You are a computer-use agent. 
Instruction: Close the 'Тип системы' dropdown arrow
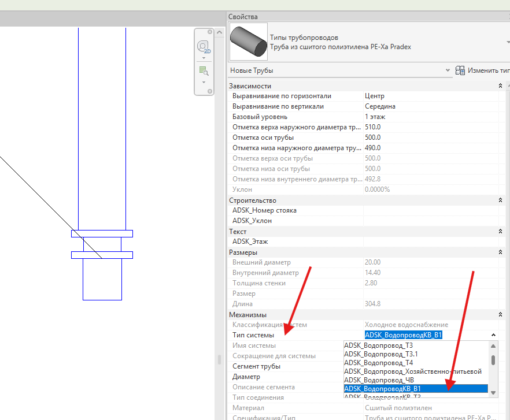coord(493,335)
